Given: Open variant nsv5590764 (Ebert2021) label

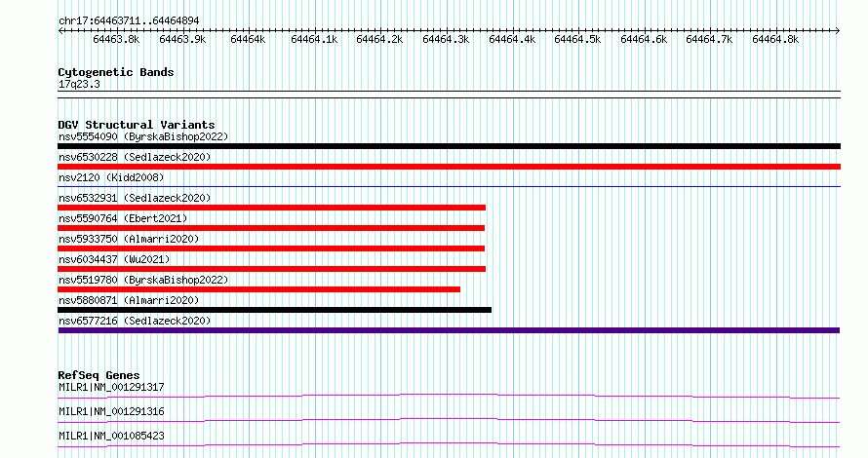Looking at the screenshot, I should click(x=124, y=218).
